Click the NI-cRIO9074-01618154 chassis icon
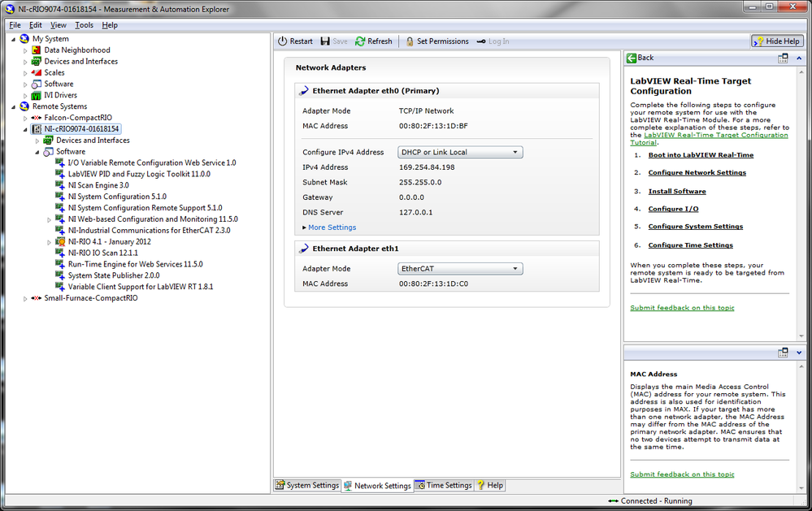 [x=37, y=129]
